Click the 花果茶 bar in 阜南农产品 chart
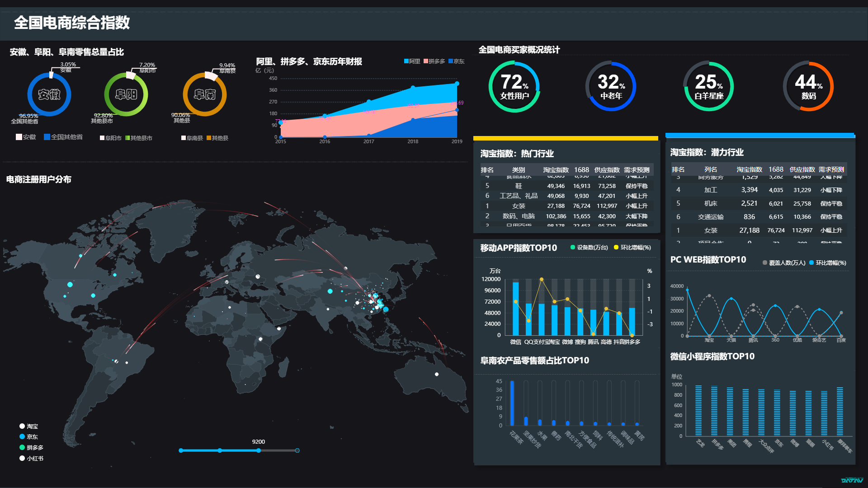 pyautogui.click(x=512, y=403)
